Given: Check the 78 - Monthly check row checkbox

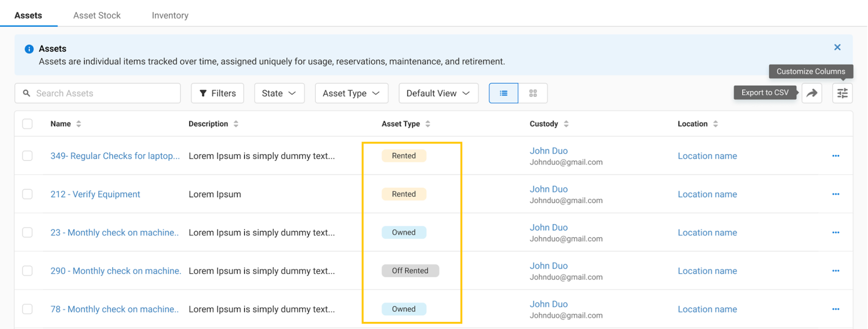Looking at the screenshot, I should pyautogui.click(x=27, y=309).
